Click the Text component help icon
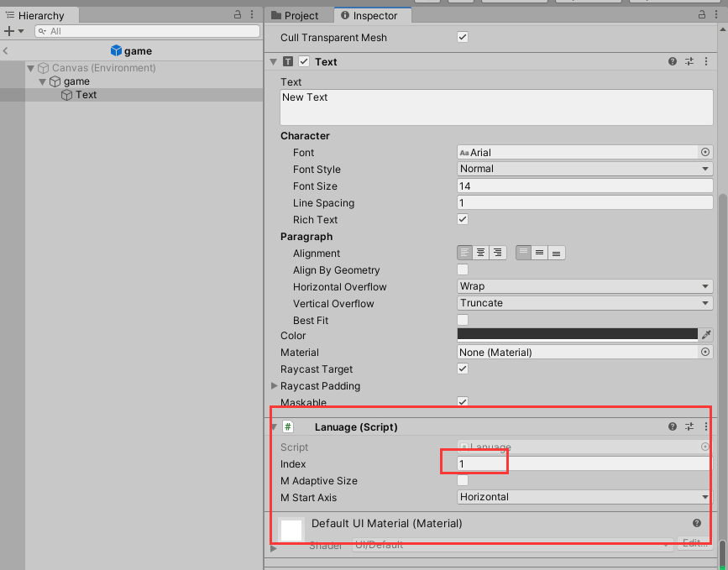 (x=673, y=62)
